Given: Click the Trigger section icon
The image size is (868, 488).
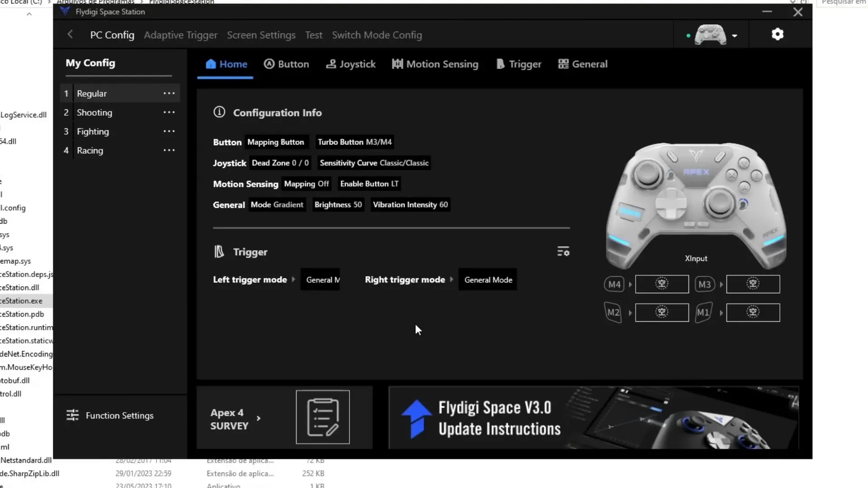Looking at the screenshot, I should pyautogui.click(x=219, y=252).
